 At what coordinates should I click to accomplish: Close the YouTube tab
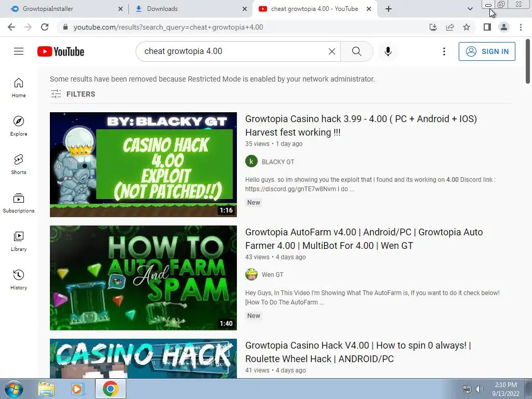369,9
